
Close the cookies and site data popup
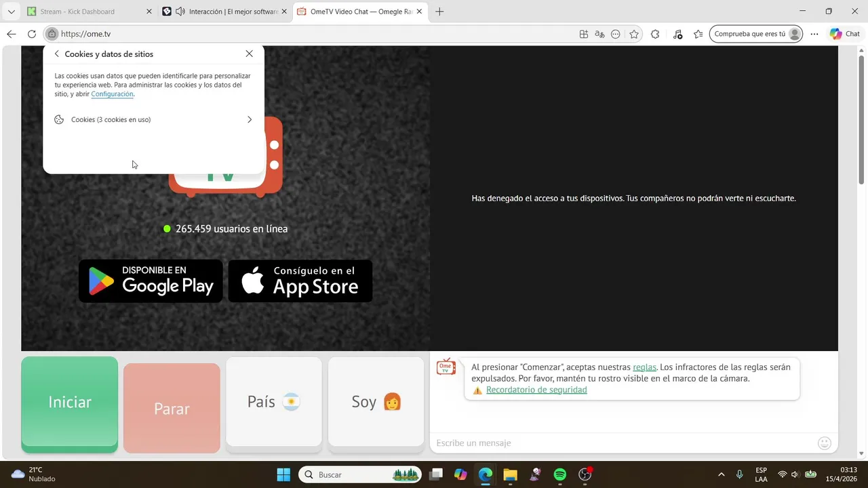click(250, 54)
